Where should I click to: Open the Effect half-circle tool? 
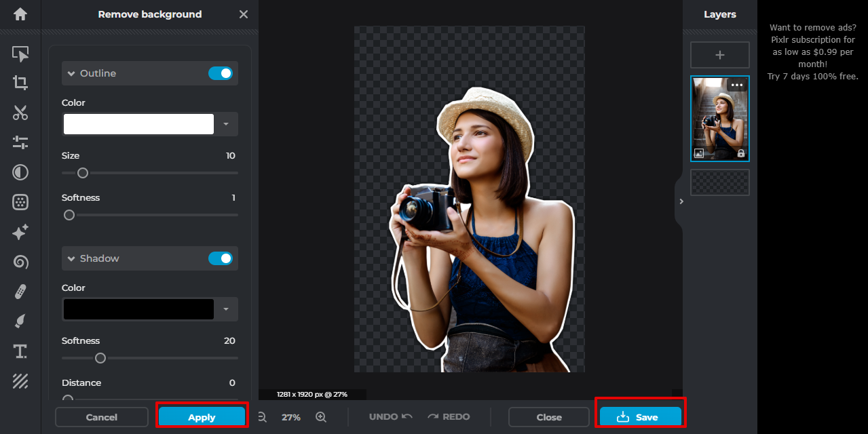[20, 172]
